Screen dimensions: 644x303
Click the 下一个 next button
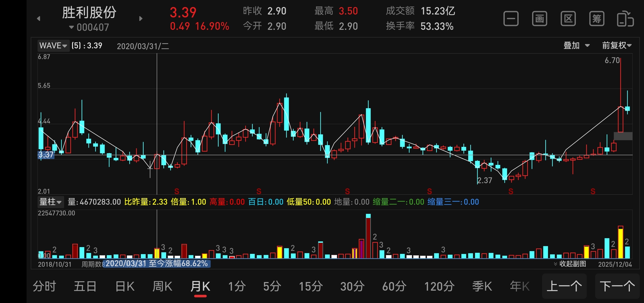pos(617,286)
